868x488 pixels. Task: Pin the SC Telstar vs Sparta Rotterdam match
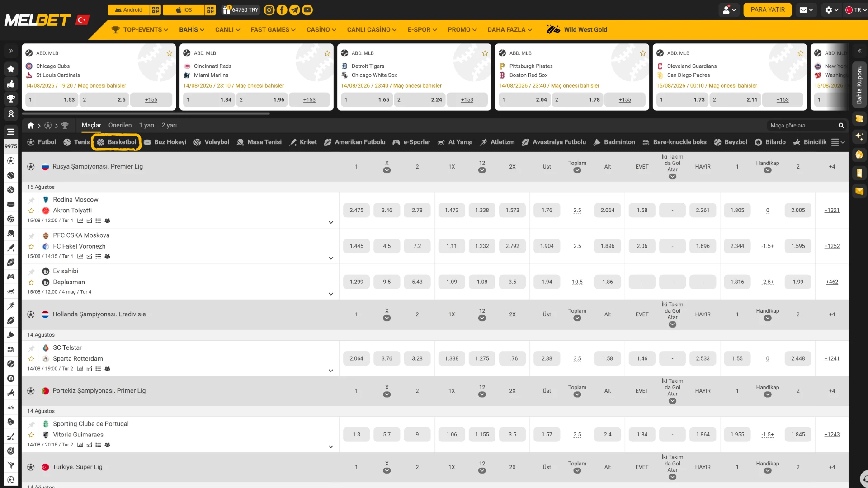[31, 348]
